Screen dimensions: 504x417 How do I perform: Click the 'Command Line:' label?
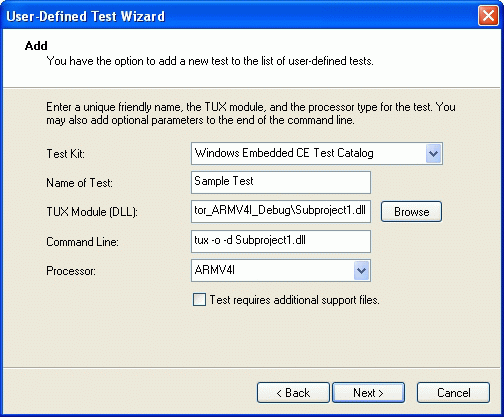(x=82, y=242)
